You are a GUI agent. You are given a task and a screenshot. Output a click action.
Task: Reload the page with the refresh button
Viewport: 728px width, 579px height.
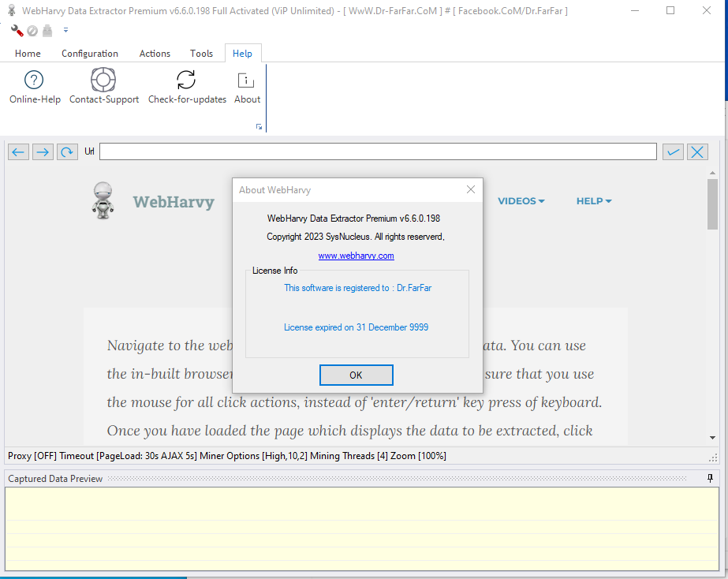67,151
